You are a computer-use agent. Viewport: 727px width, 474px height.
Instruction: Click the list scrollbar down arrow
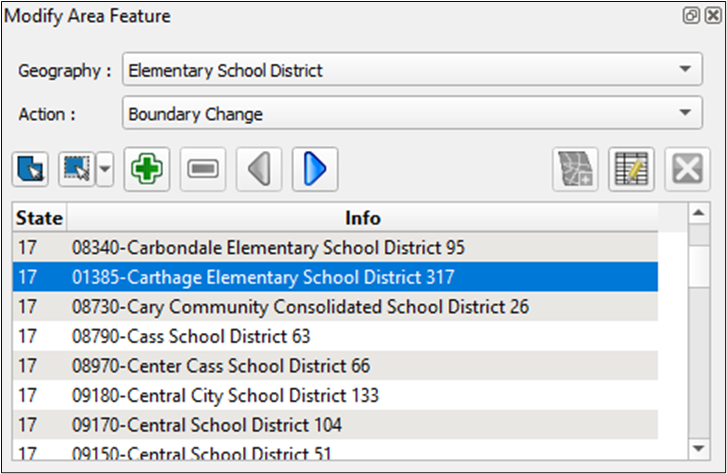(698, 447)
